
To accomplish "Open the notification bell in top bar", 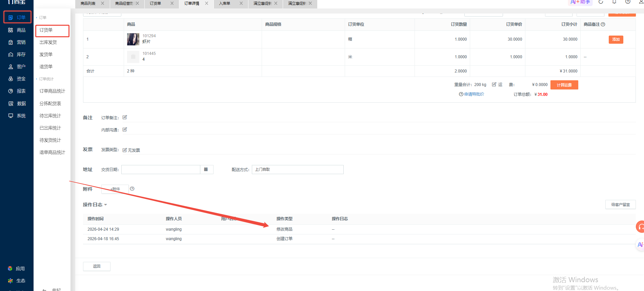I will pyautogui.click(x=614, y=2).
